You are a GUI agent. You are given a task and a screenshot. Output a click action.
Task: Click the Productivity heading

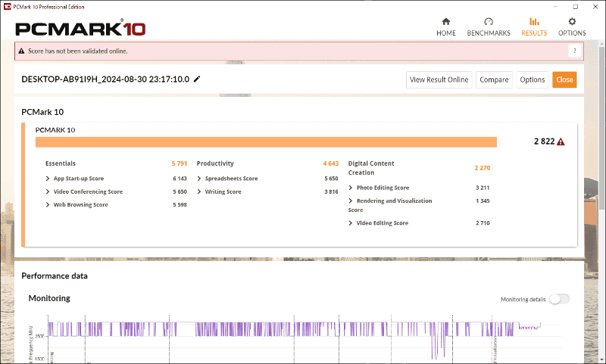(215, 163)
